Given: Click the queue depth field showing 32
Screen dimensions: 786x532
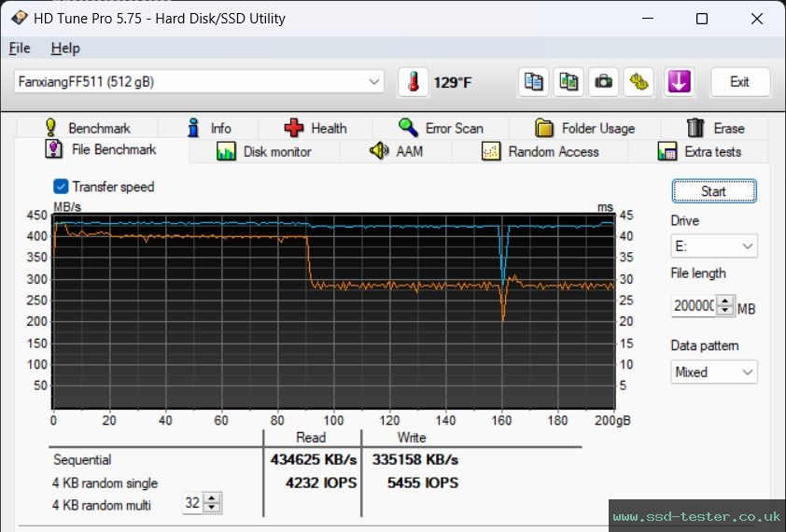Looking at the screenshot, I should click(x=193, y=503).
